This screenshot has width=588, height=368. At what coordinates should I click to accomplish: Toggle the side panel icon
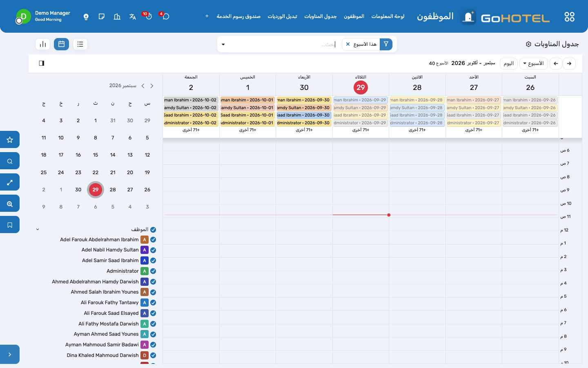pos(42,63)
